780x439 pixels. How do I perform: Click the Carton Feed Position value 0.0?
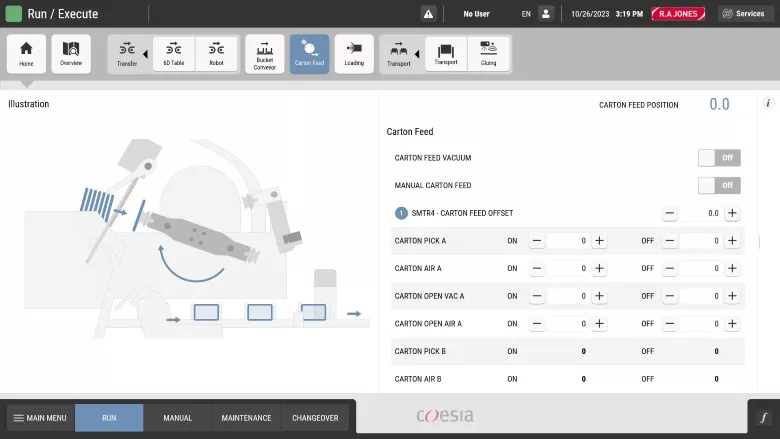719,104
